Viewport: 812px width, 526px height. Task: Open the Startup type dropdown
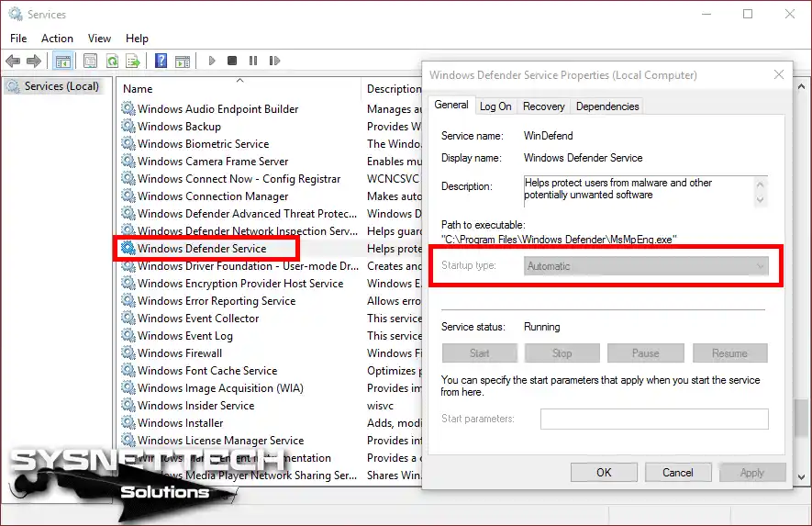click(x=646, y=266)
